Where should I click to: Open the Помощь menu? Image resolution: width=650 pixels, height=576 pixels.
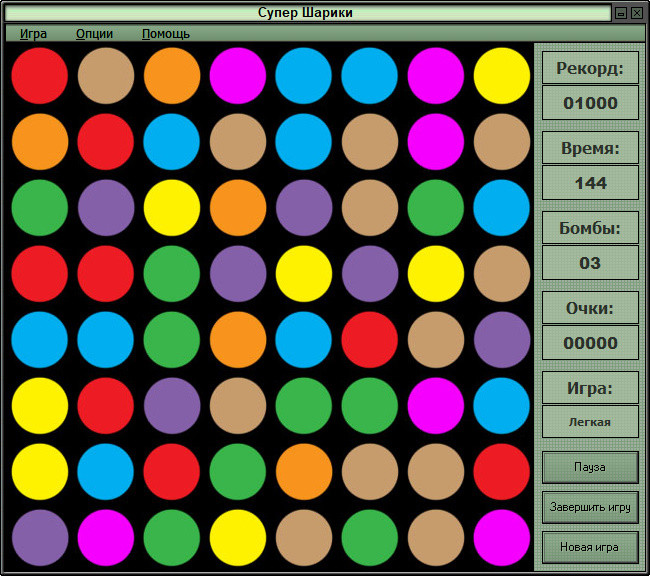166,34
